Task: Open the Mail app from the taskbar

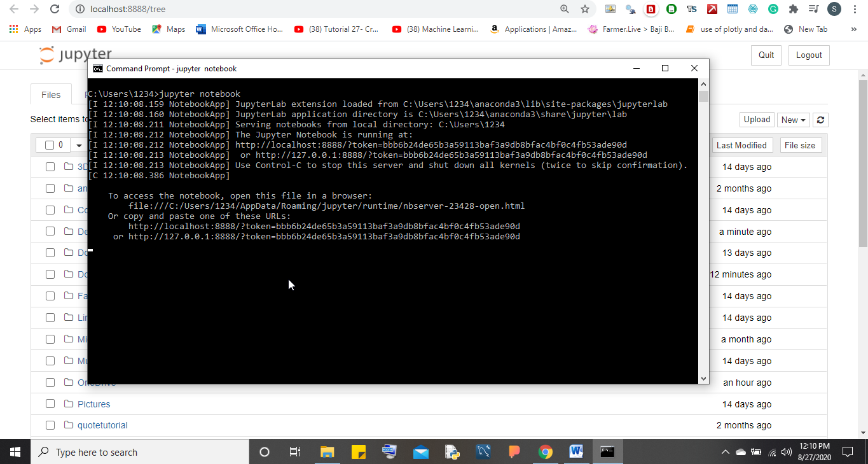Action: click(420, 452)
